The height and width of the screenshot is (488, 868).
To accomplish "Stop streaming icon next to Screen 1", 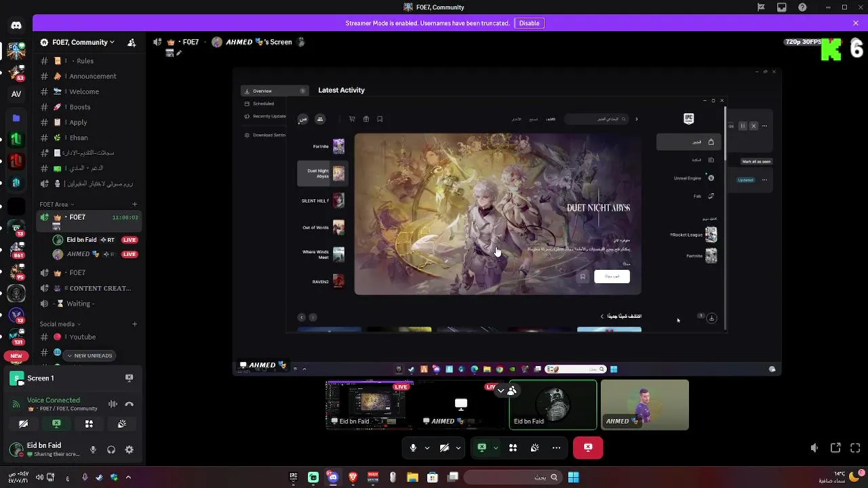I will tap(129, 378).
